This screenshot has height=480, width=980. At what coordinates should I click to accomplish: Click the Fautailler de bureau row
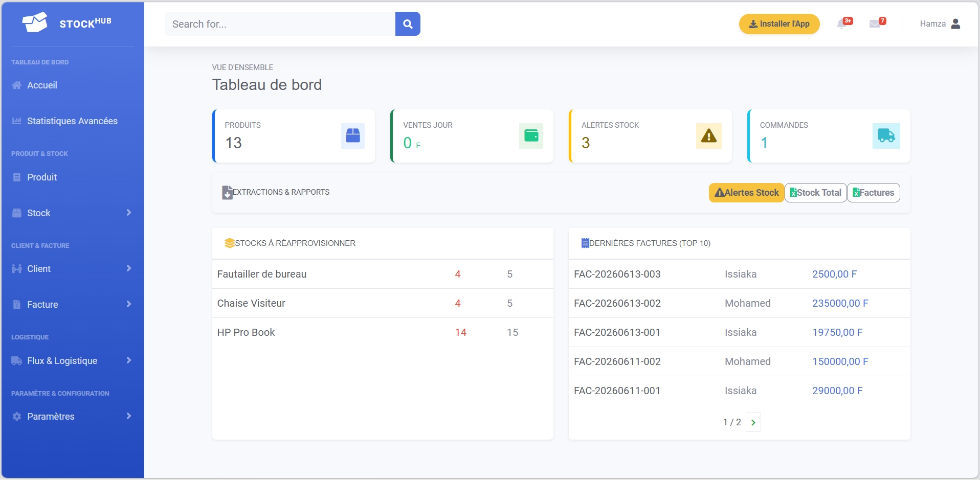(x=383, y=275)
